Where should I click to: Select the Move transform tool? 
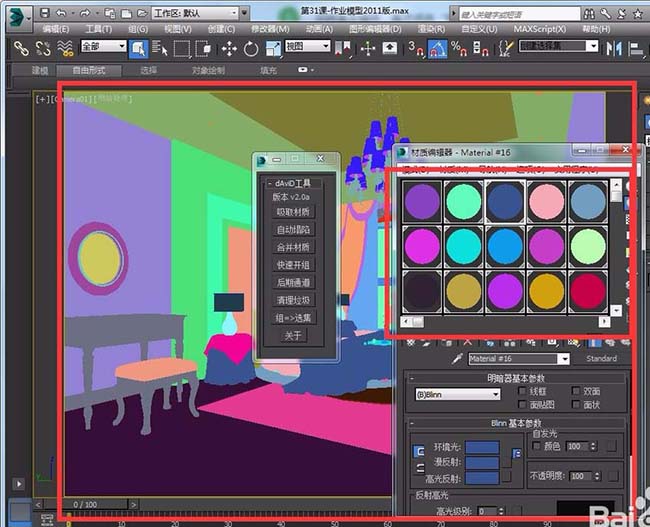[229, 48]
